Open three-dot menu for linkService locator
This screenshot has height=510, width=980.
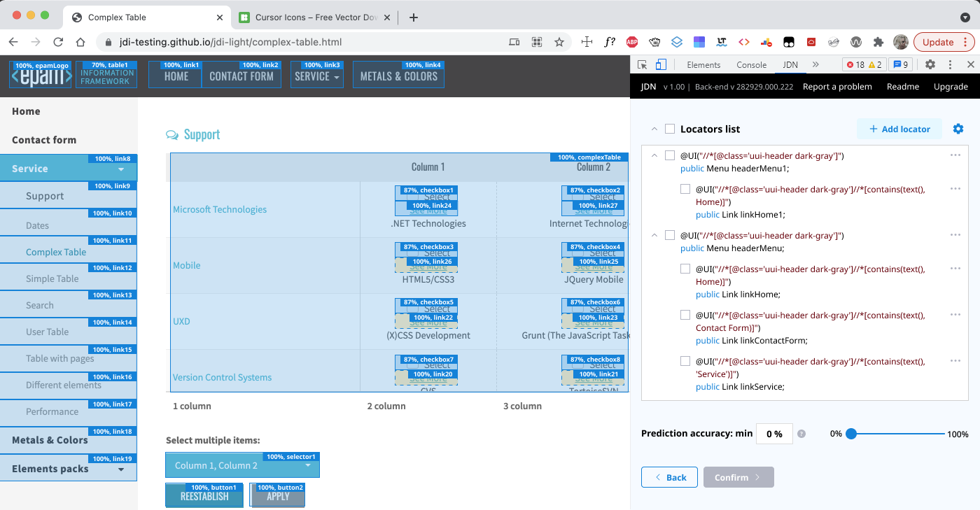pyautogui.click(x=955, y=361)
